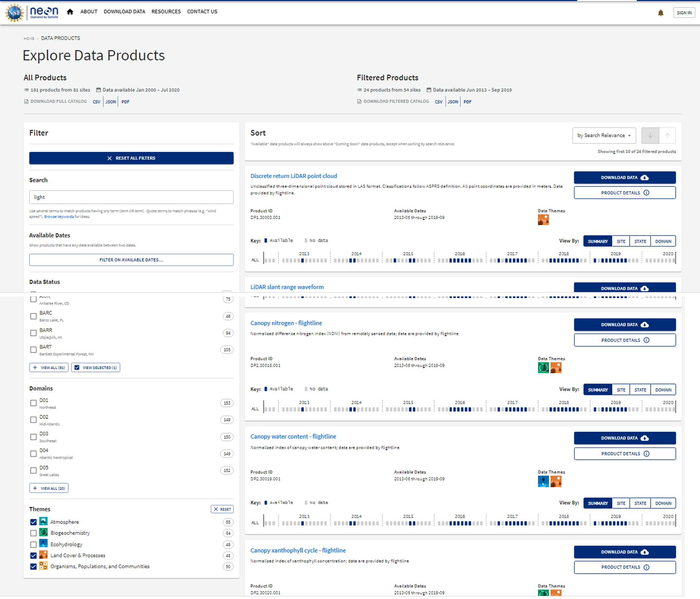Open the Download Data menu item
700x599 pixels.
(x=124, y=11)
